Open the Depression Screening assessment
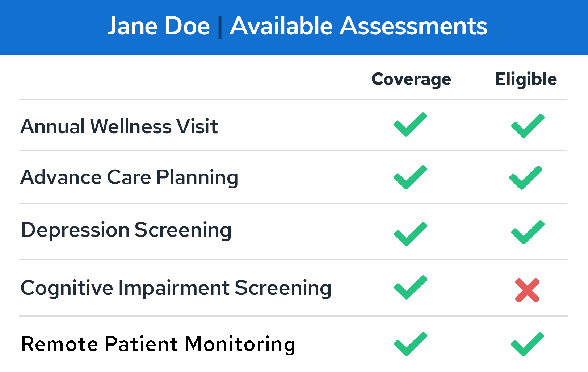Image resolution: width=588 pixels, height=372 pixels. (x=126, y=230)
